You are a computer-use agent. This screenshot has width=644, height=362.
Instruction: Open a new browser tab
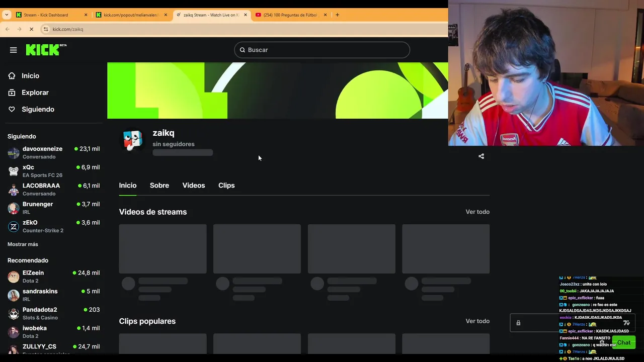(337, 15)
